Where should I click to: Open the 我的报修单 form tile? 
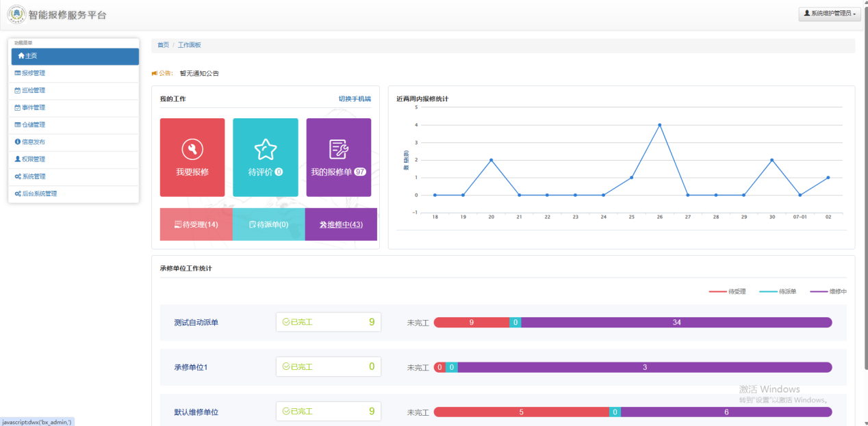tap(339, 157)
